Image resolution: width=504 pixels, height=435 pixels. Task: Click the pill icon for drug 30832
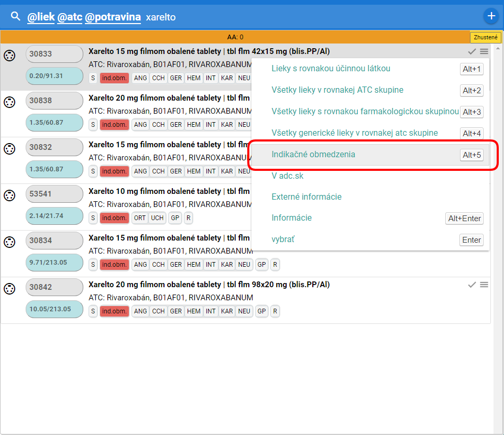pyautogui.click(x=9, y=149)
